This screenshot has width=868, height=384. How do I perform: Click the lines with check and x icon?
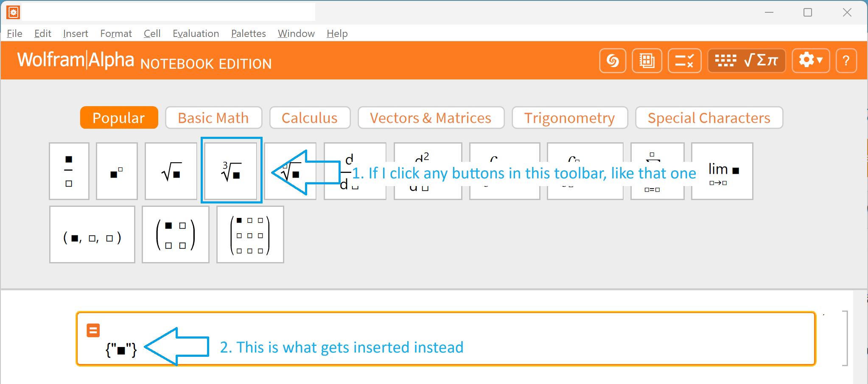click(684, 61)
